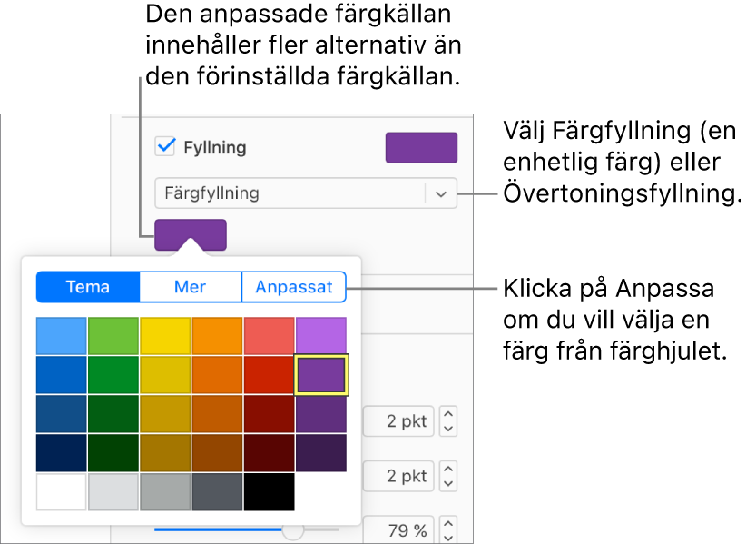756x544 pixels.
Task: Open the Anpassat tab
Action: point(294,287)
